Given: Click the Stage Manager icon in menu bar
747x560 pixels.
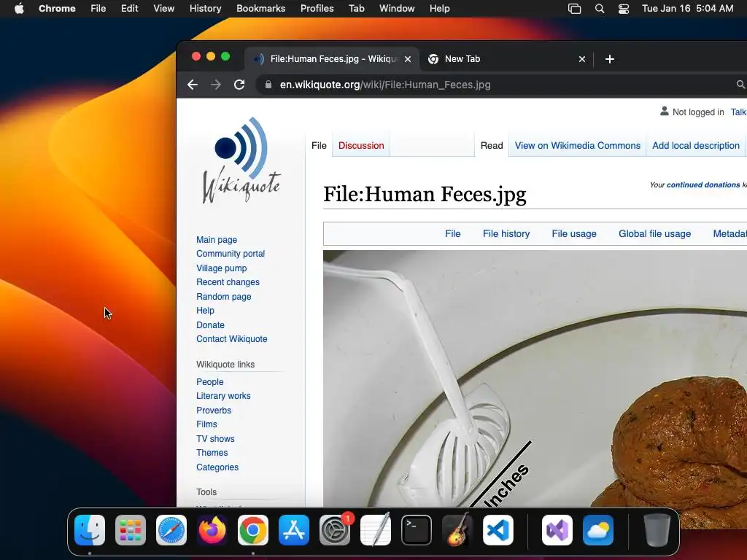Looking at the screenshot, I should 575,9.
